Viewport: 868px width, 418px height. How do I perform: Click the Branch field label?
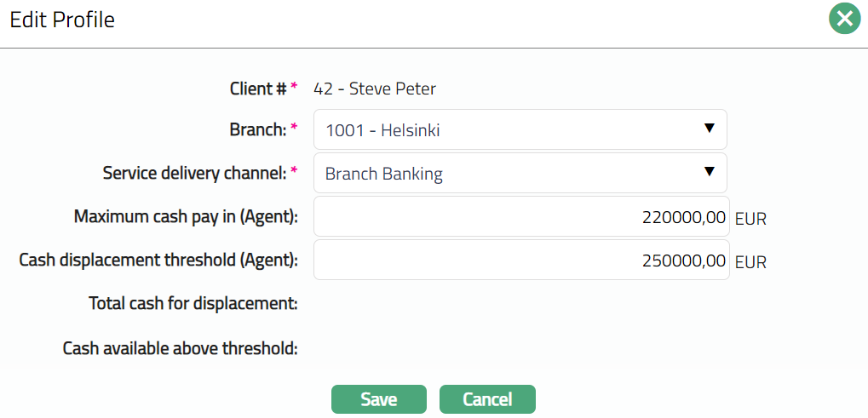coord(258,130)
